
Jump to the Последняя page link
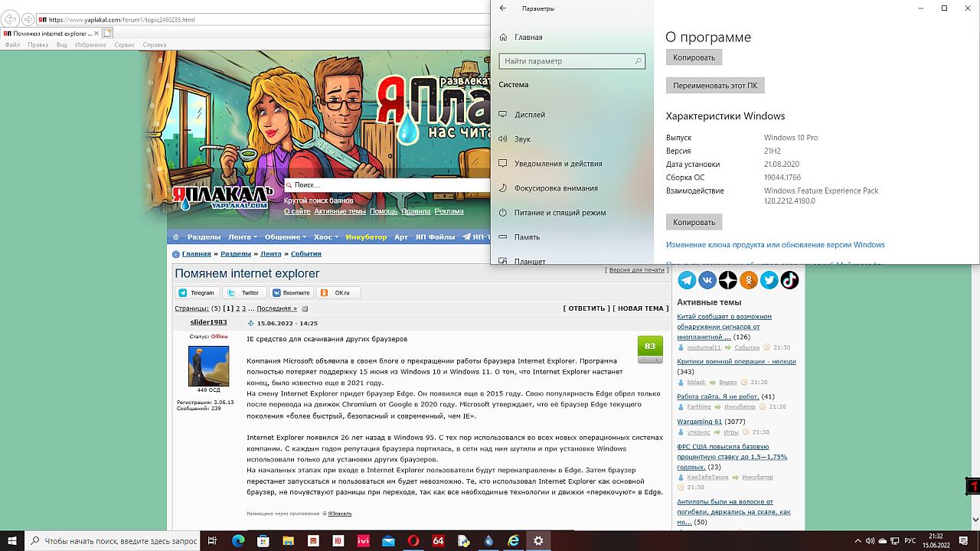click(276, 308)
